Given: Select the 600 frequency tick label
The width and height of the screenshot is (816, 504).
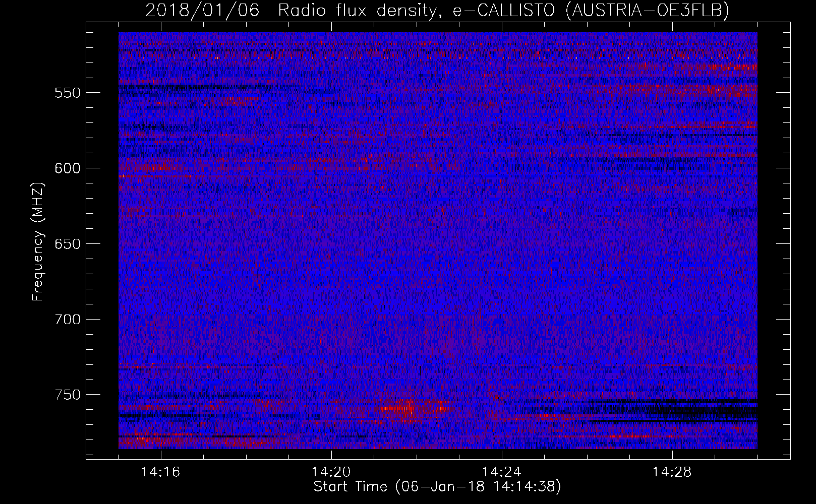Looking at the screenshot, I should (68, 168).
